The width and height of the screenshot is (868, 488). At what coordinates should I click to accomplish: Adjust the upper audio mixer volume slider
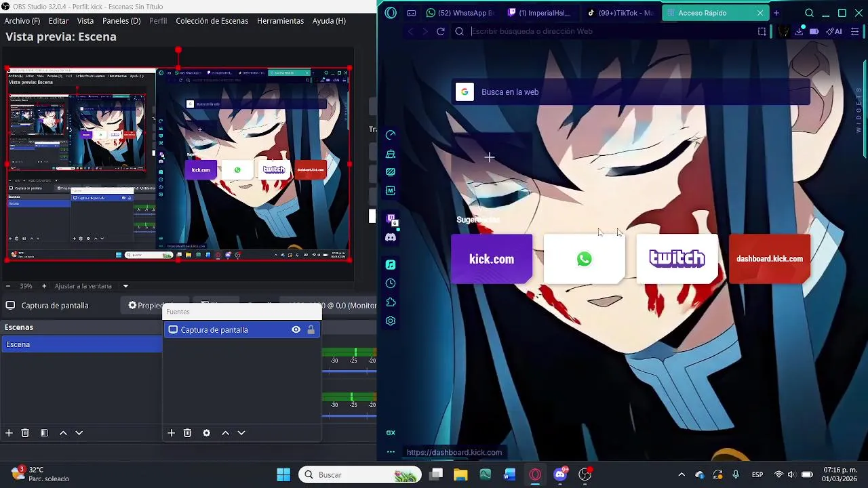click(349, 371)
